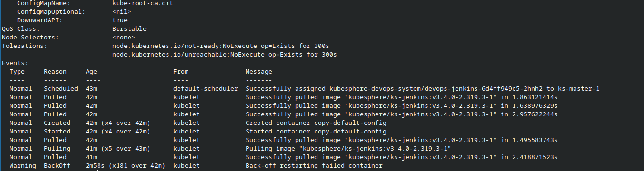Select Back-off restarting failed container message
Image resolution: width=644 pixels, height=171 pixels.
click(314, 166)
